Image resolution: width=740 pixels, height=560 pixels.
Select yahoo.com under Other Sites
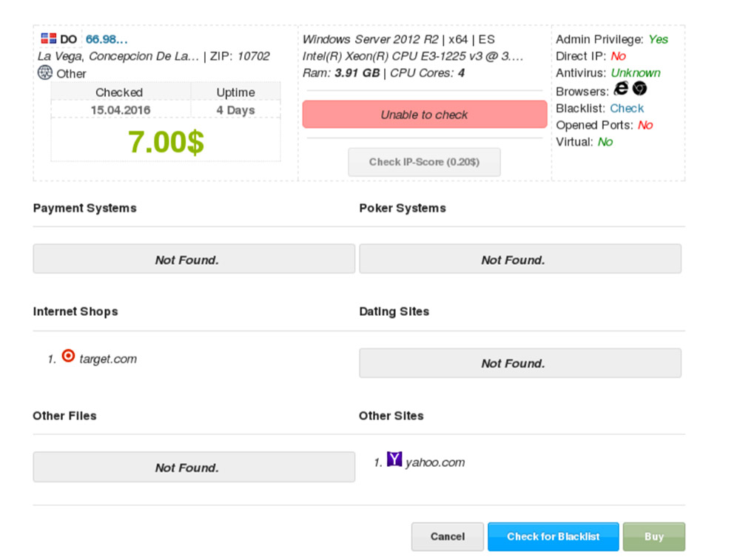(435, 462)
